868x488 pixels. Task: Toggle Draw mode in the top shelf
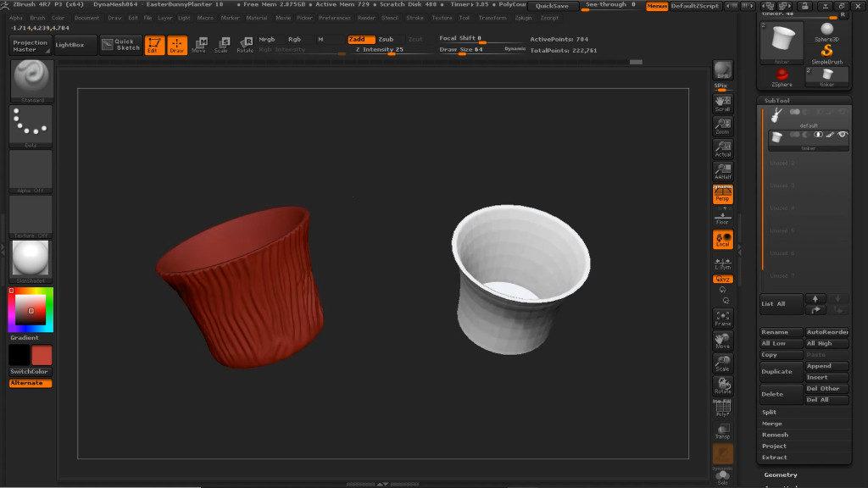[x=177, y=45]
